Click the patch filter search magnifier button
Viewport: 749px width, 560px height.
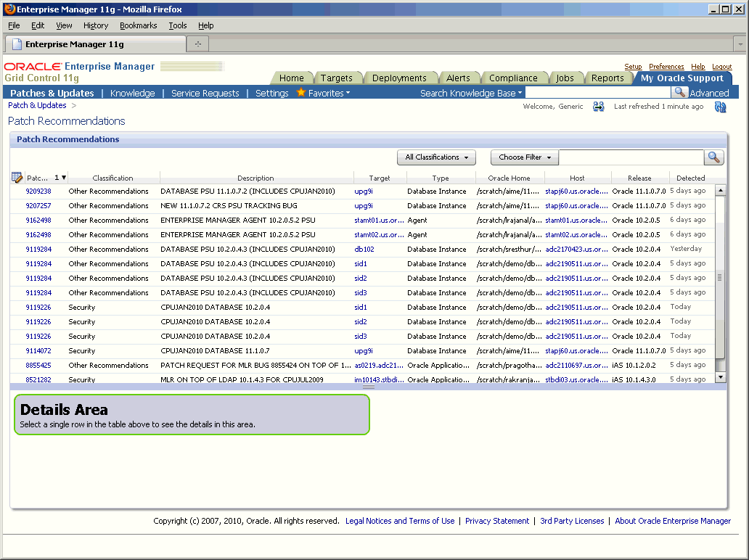713,157
